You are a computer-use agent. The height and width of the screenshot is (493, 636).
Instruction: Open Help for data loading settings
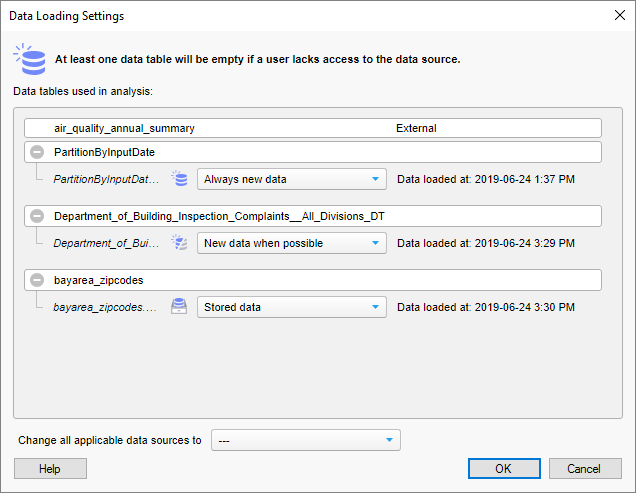tap(50, 469)
